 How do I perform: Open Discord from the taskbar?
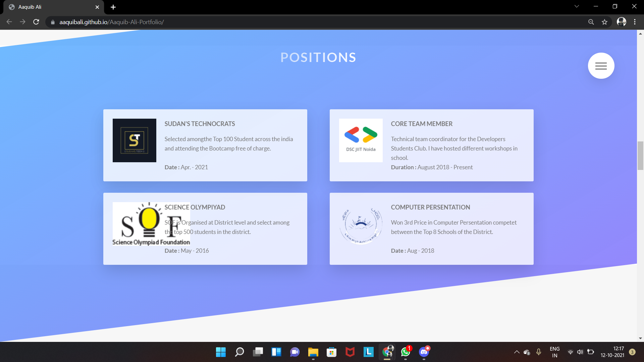424,352
